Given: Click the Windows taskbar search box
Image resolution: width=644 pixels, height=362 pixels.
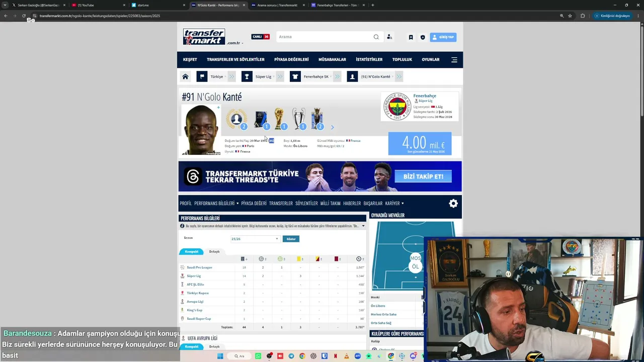Looking at the screenshot, I should tap(239, 356).
